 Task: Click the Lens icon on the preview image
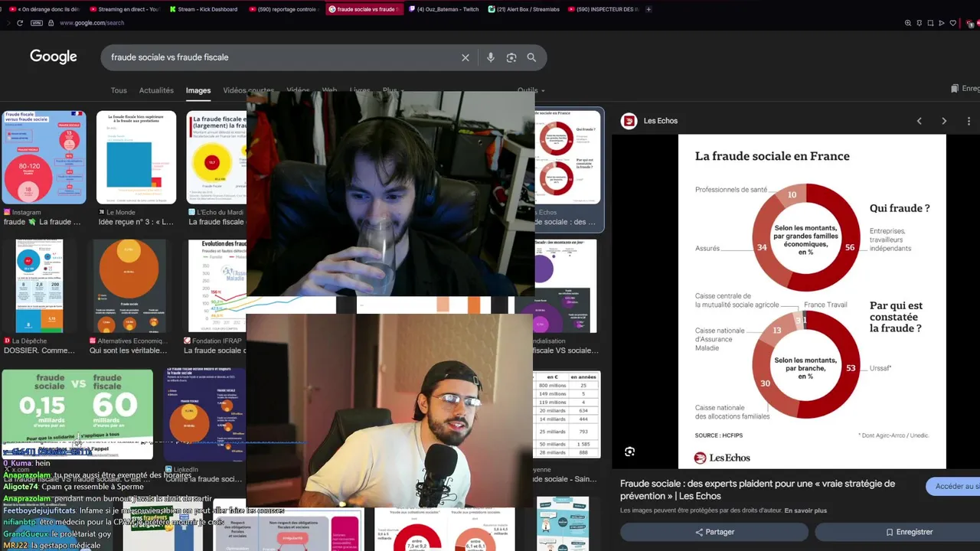[x=629, y=452]
